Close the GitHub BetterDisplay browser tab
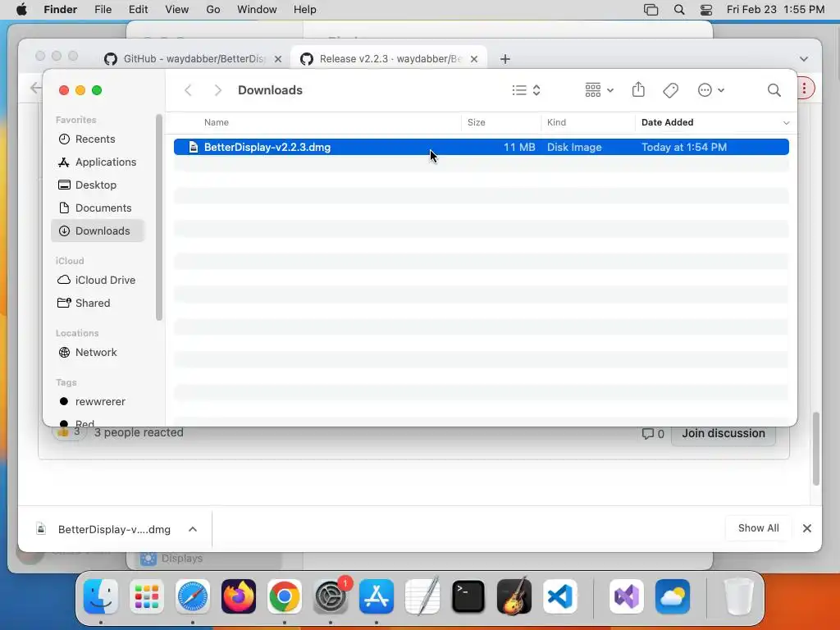Image resolution: width=840 pixels, height=630 pixels. coord(278,59)
